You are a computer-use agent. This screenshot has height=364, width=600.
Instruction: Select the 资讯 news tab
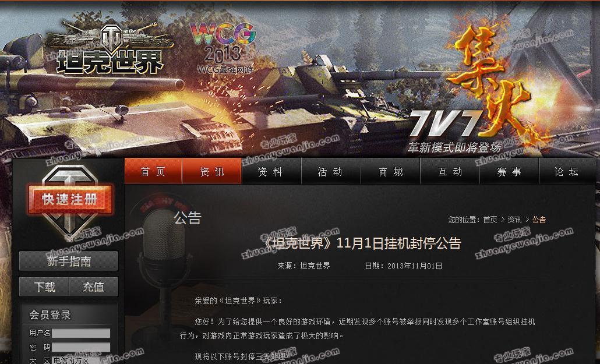click(x=212, y=171)
